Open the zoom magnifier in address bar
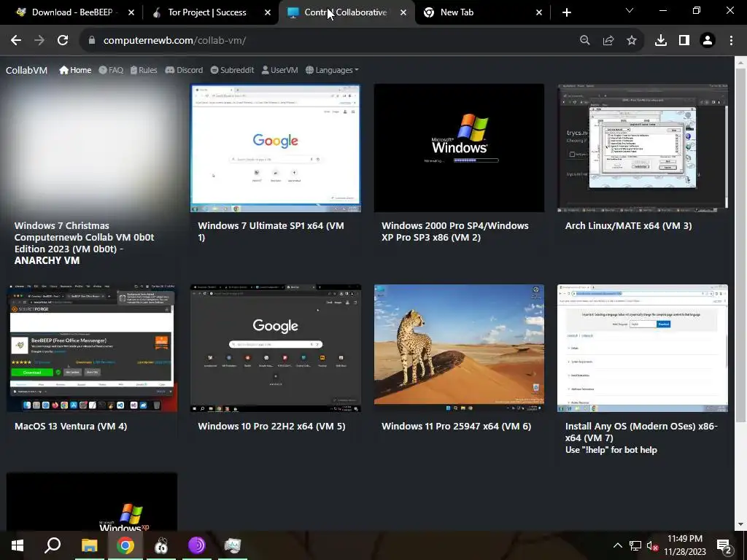The height and width of the screenshot is (560, 747). 585,41
